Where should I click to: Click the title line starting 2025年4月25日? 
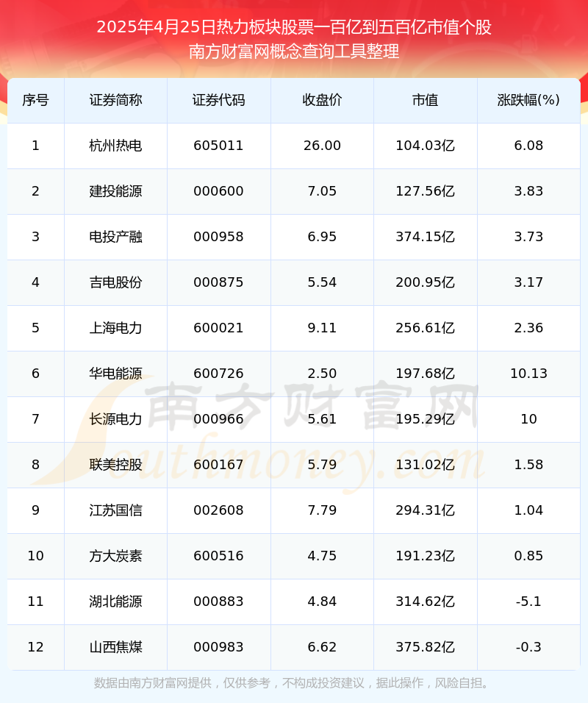pyautogui.click(x=294, y=28)
